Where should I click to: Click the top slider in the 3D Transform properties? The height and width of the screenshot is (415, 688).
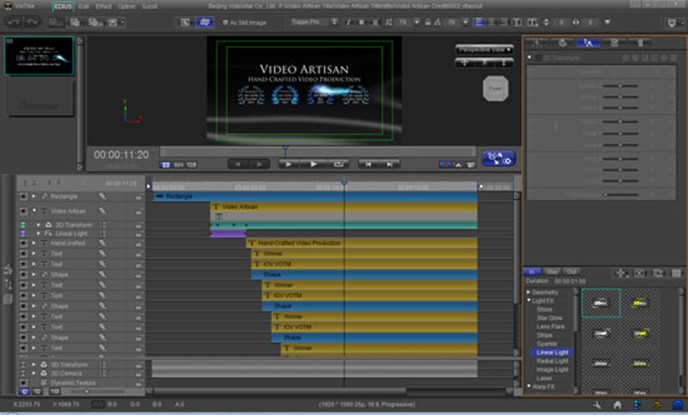click(620, 86)
